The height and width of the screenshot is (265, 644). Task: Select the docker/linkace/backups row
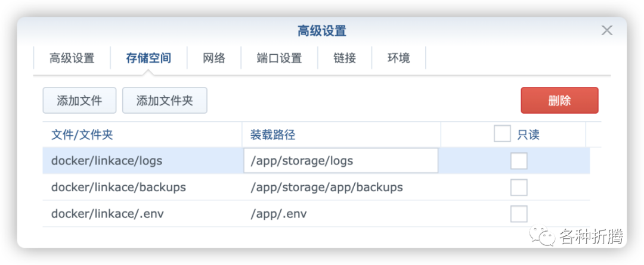(x=119, y=188)
